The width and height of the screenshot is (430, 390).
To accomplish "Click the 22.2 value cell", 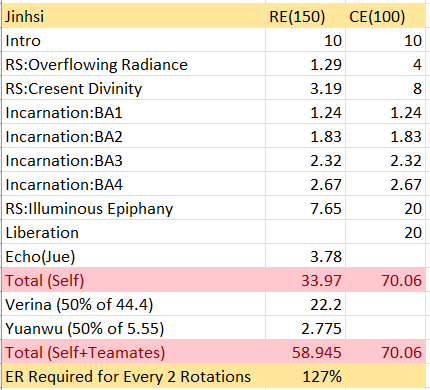I will 306,304.
